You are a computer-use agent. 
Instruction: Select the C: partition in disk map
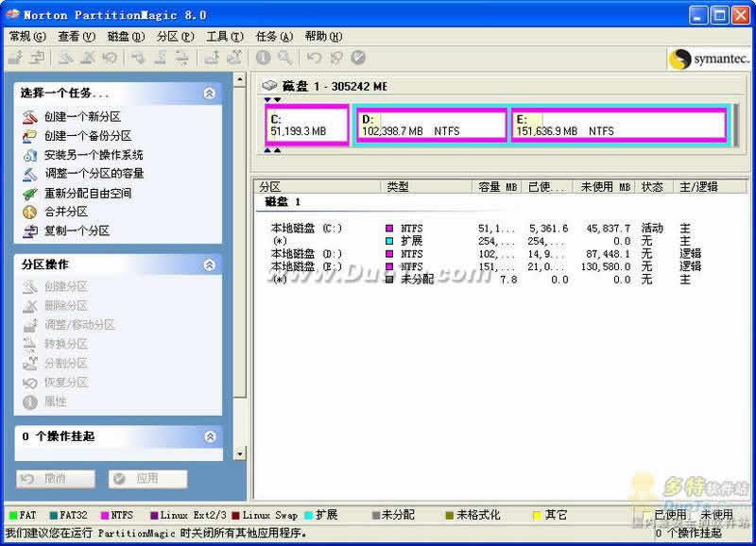pyautogui.click(x=306, y=125)
